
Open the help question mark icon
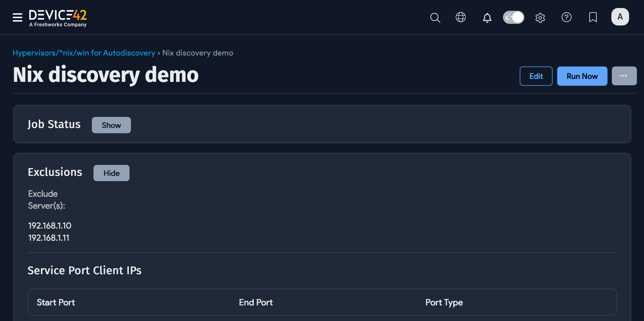(x=567, y=17)
